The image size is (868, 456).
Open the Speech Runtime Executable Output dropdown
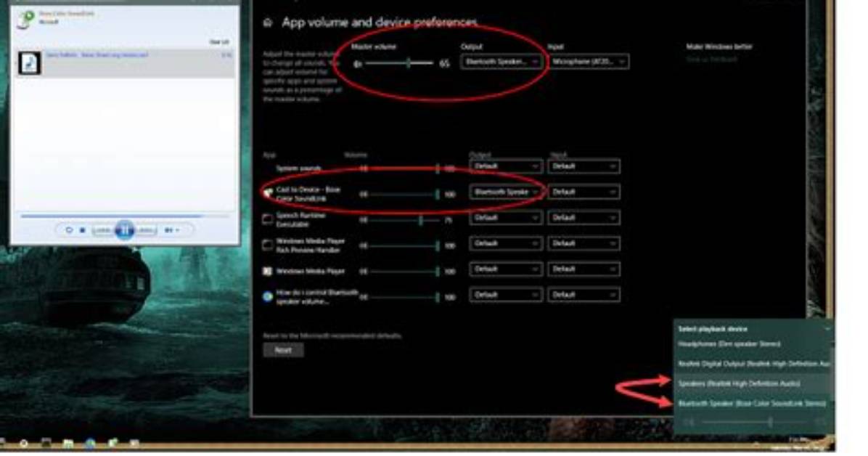coord(505,218)
